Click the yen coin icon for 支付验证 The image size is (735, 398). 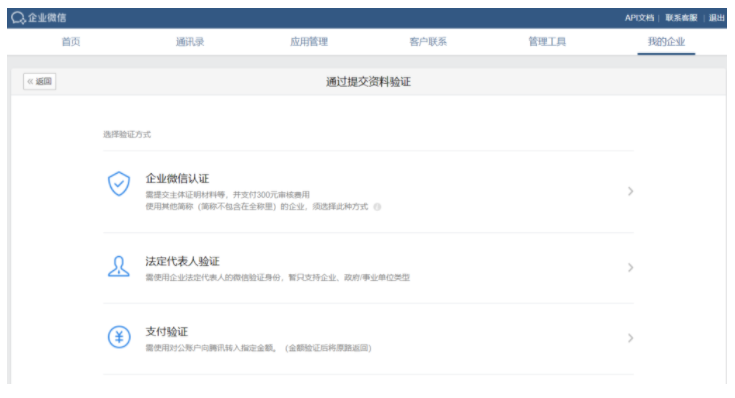pyautogui.click(x=119, y=337)
